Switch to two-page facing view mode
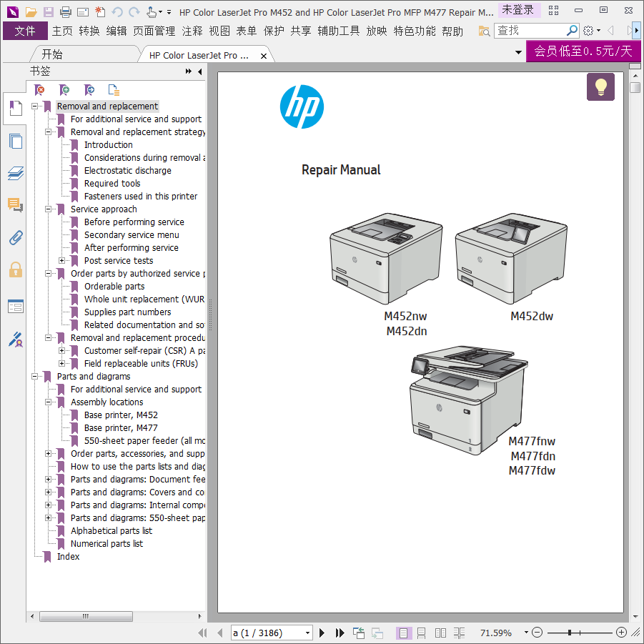Screen dimensions: 644x644 click(440, 633)
